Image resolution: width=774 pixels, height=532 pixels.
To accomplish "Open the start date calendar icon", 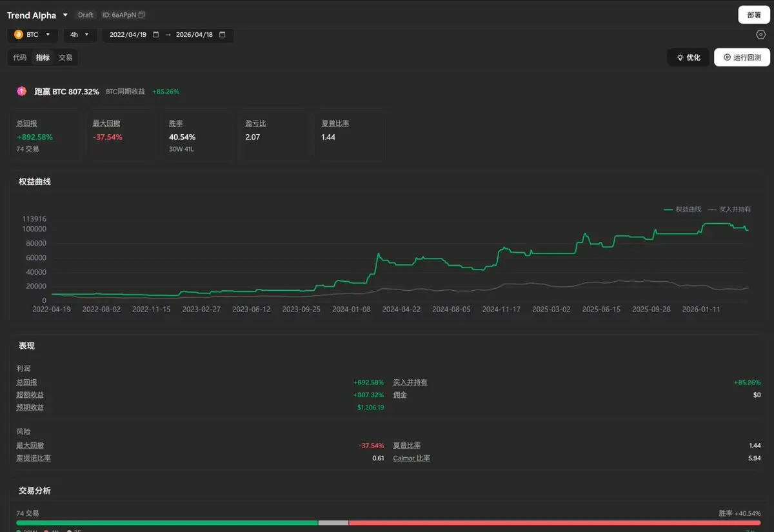I will pos(155,35).
